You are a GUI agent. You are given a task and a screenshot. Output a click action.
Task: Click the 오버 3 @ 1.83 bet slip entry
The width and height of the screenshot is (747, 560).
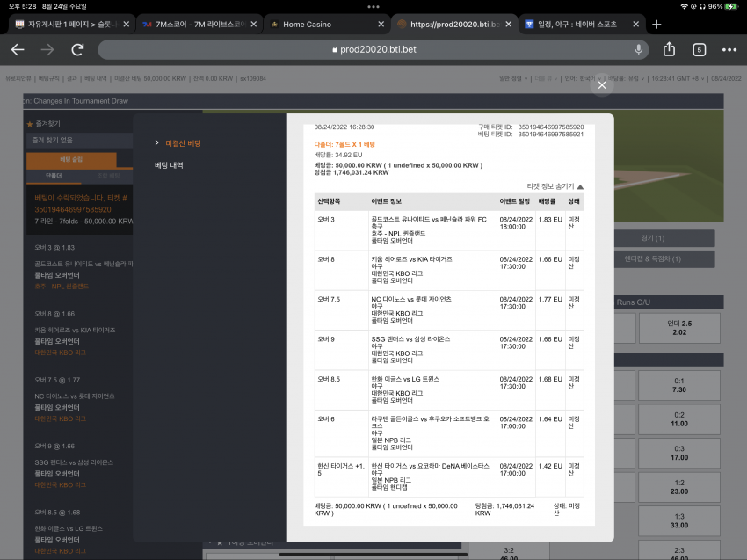[54, 248]
